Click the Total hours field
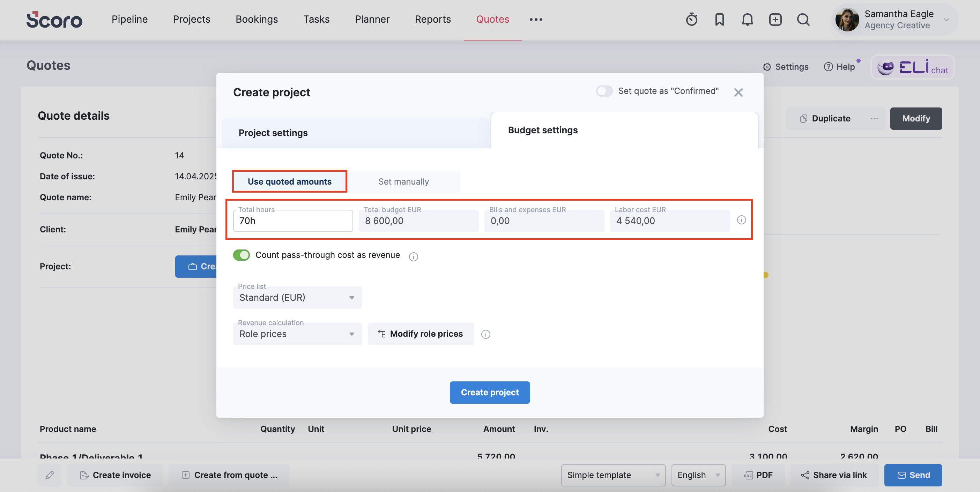 293,221
